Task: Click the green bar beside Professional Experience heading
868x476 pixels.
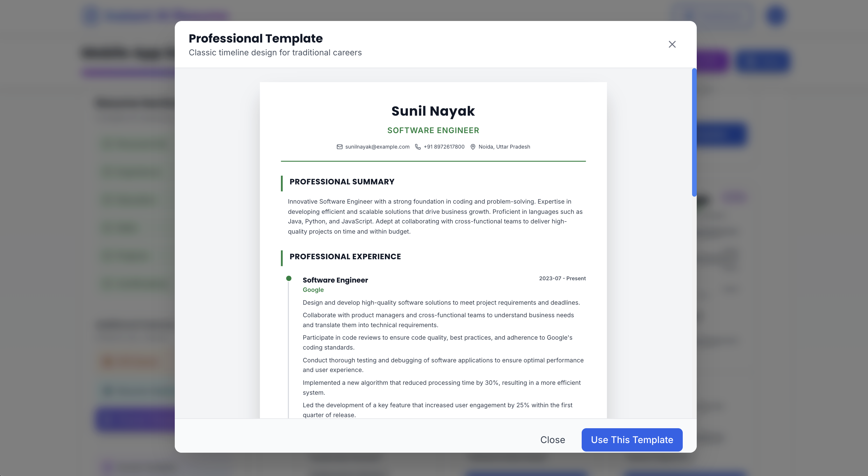Action: [282, 257]
